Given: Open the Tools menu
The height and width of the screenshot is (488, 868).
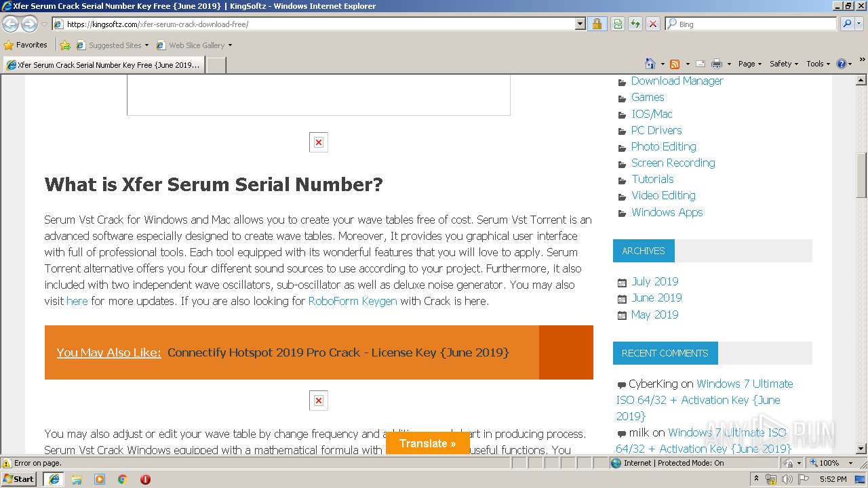Looking at the screenshot, I should point(818,64).
